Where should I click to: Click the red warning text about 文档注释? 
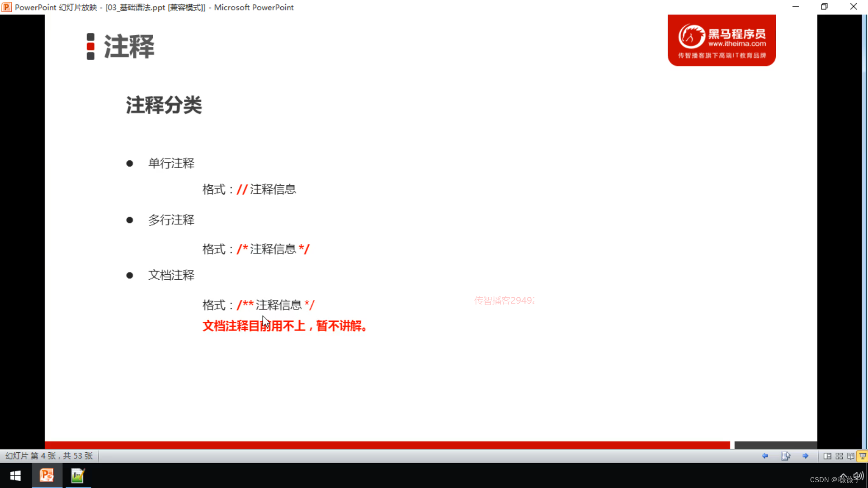point(285,326)
